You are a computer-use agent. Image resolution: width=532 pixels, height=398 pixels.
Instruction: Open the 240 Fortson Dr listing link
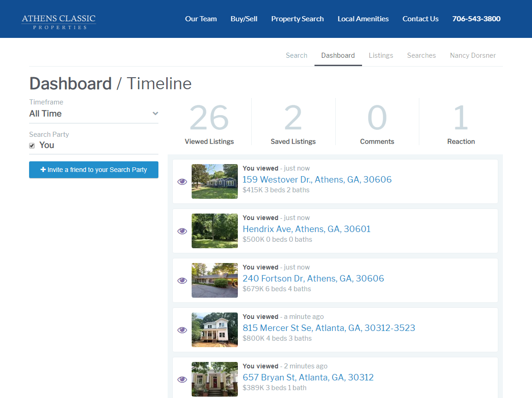[313, 278]
